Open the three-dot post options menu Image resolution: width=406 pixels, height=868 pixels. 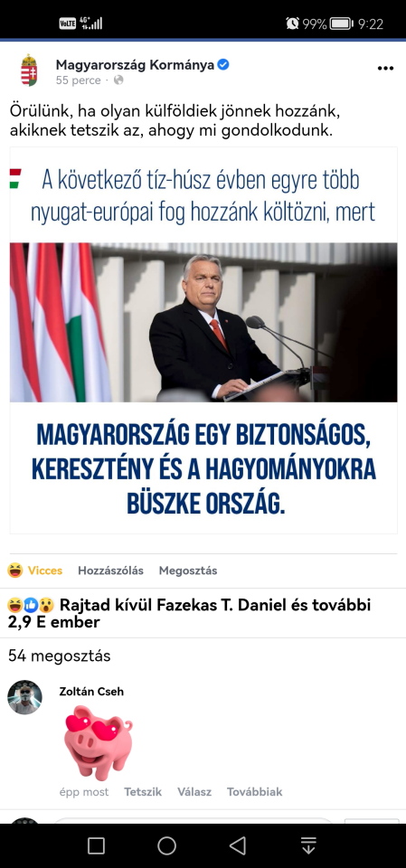[385, 69]
